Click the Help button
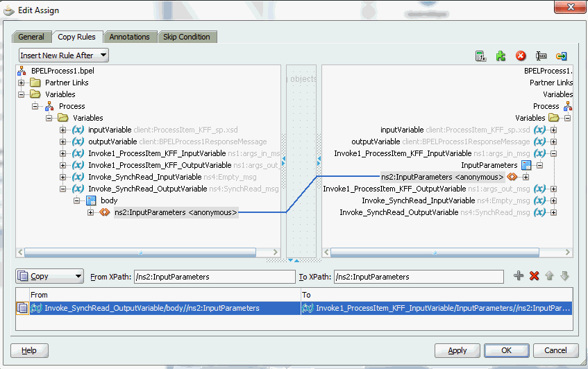 pos(29,351)
